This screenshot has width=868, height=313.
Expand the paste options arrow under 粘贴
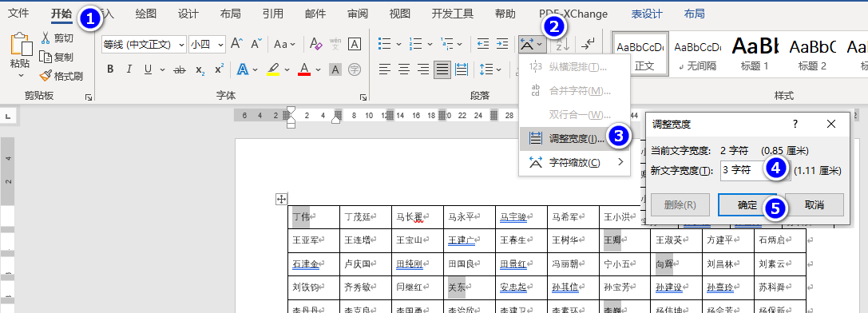tap(21, 75)
